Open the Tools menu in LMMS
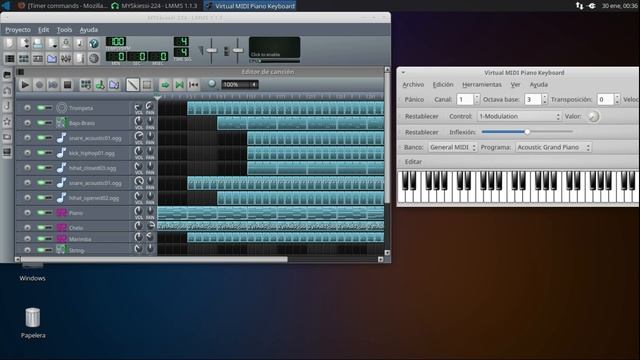The height and width of the screenshot is (360, 640). 64,30
